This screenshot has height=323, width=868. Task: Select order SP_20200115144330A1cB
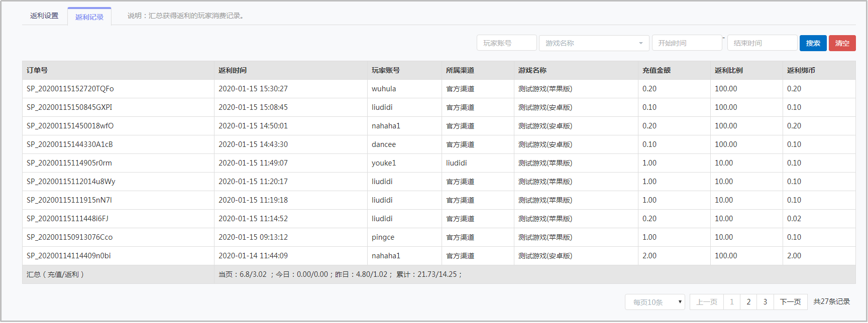(x=70, y=144)
